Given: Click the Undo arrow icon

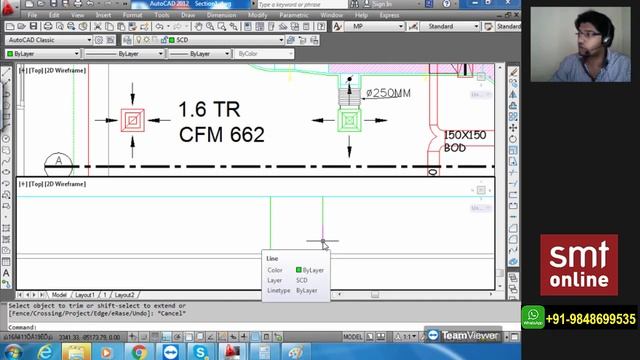Looking at the screenshot, I should 159,27.
